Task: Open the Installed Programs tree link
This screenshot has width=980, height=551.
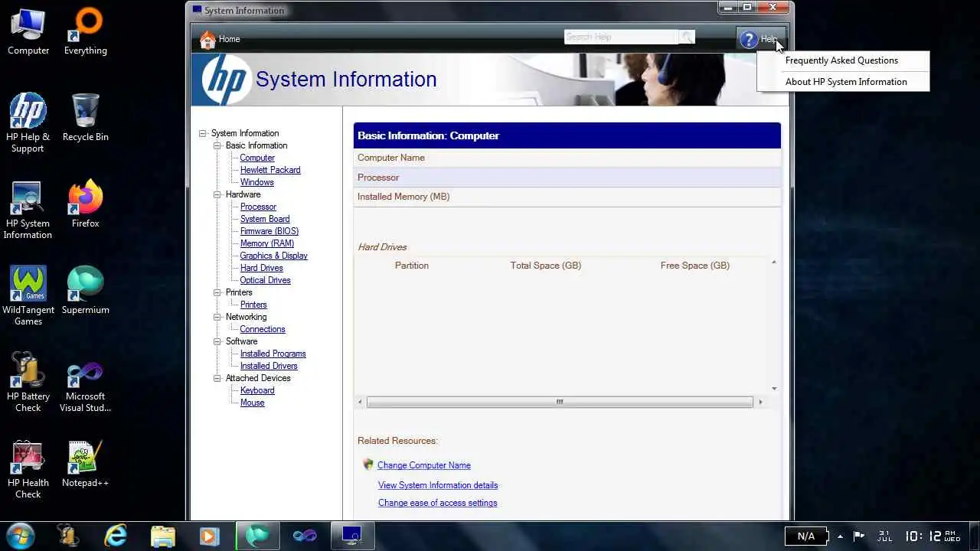Action: 273,354
